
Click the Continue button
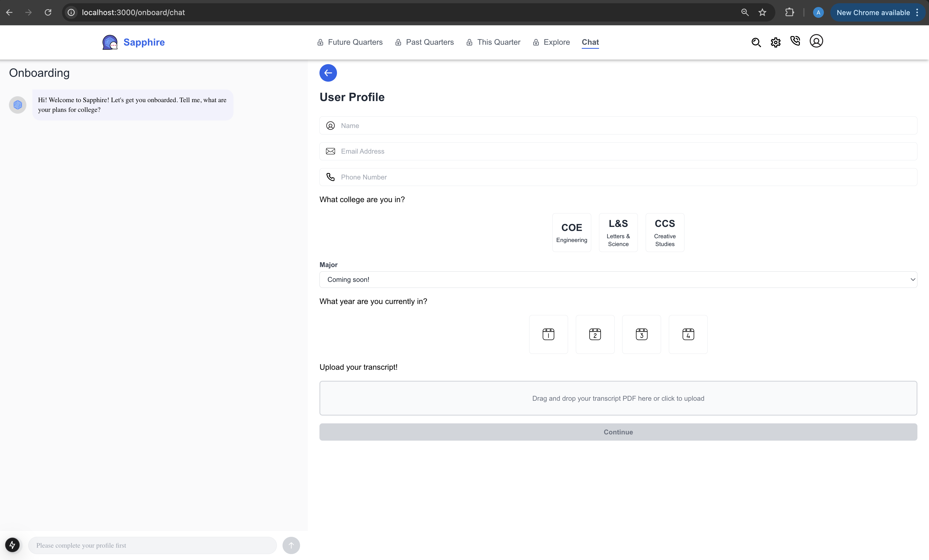click(x=618, y=432)
